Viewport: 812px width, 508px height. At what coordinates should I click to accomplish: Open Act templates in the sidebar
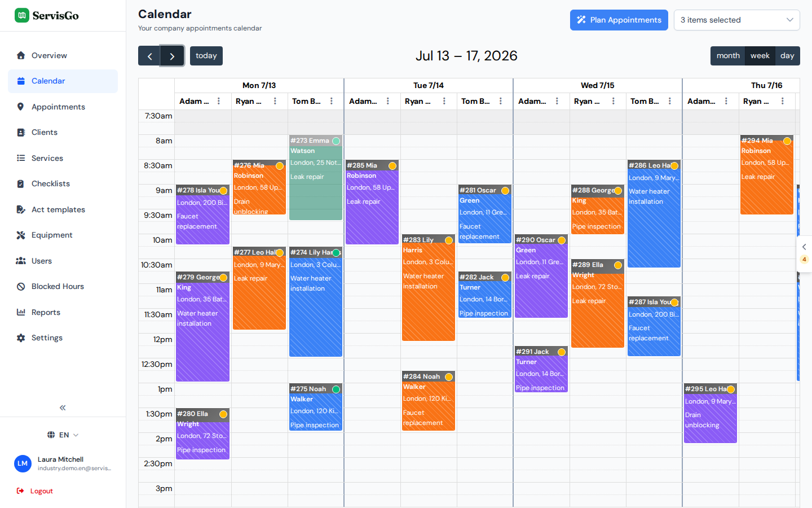(x=63, y=209)
